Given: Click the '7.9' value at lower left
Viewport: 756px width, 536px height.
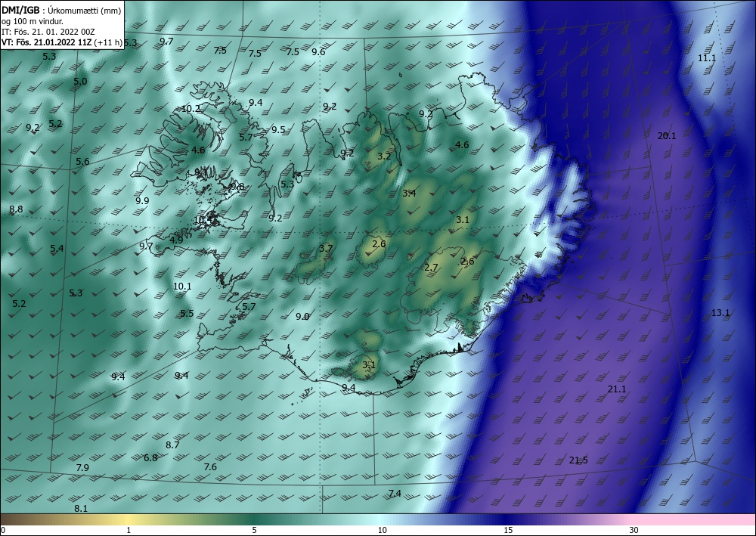Looking at the screenshot, I should click(82, 468).
